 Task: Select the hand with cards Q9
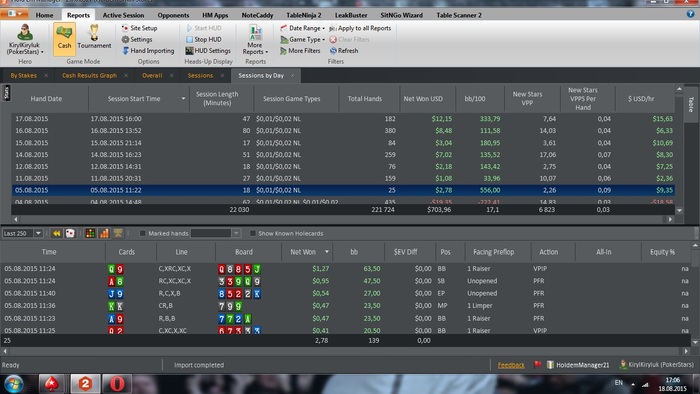[x=346, y=269]
